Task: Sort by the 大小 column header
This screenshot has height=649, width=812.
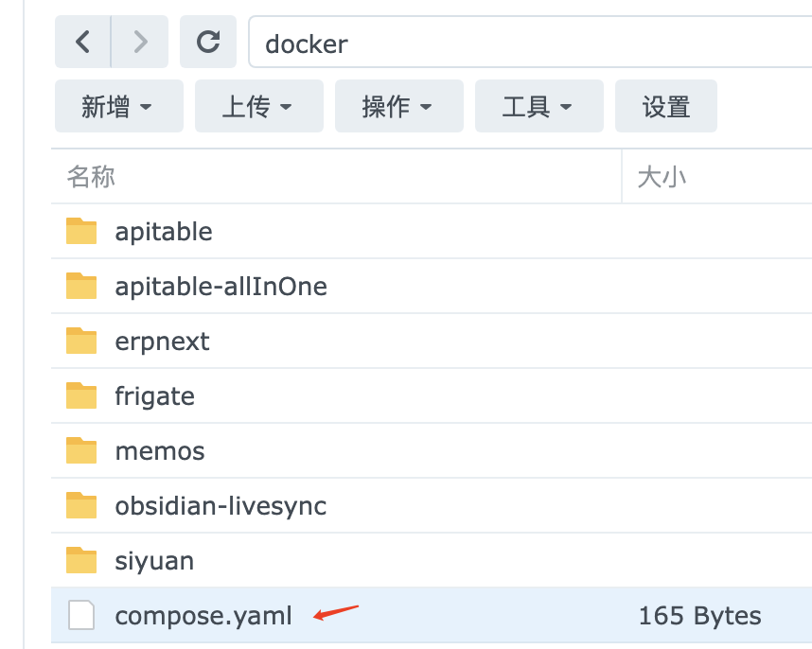Action: 662,177
